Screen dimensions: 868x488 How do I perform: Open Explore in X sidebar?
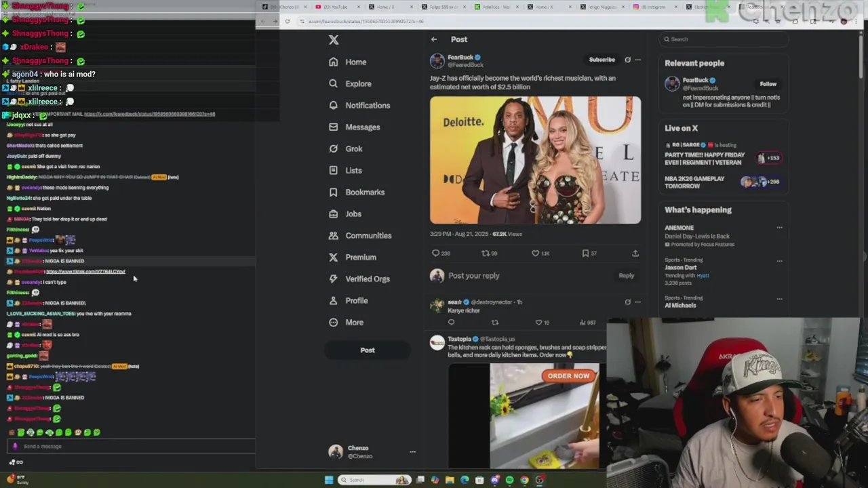point(350,83)
